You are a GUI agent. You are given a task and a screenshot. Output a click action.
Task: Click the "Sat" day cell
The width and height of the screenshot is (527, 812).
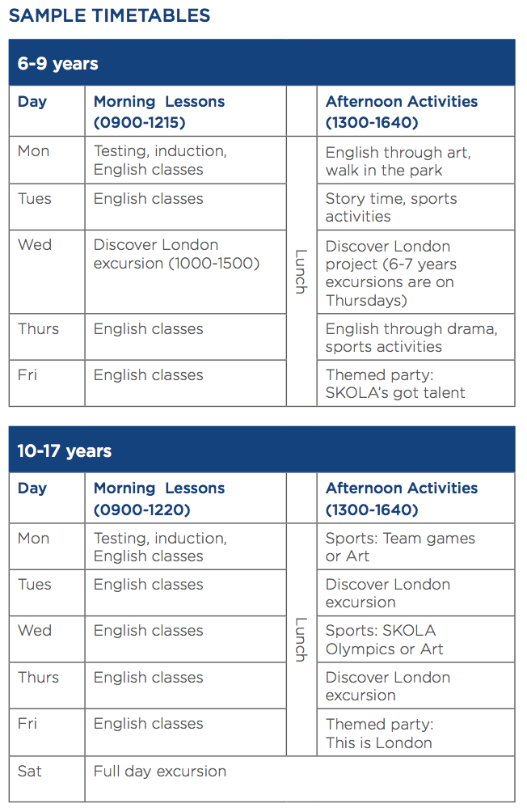pyautogui.click(x=30, y=771)
